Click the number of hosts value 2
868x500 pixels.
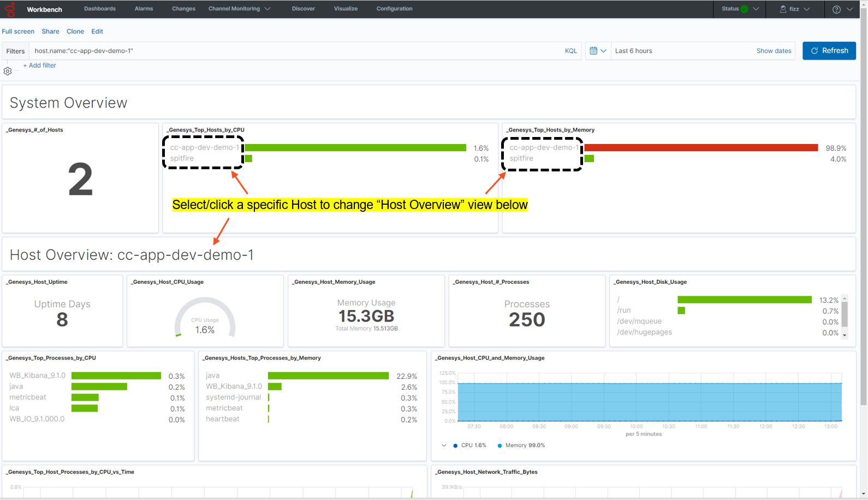[80, 180]
